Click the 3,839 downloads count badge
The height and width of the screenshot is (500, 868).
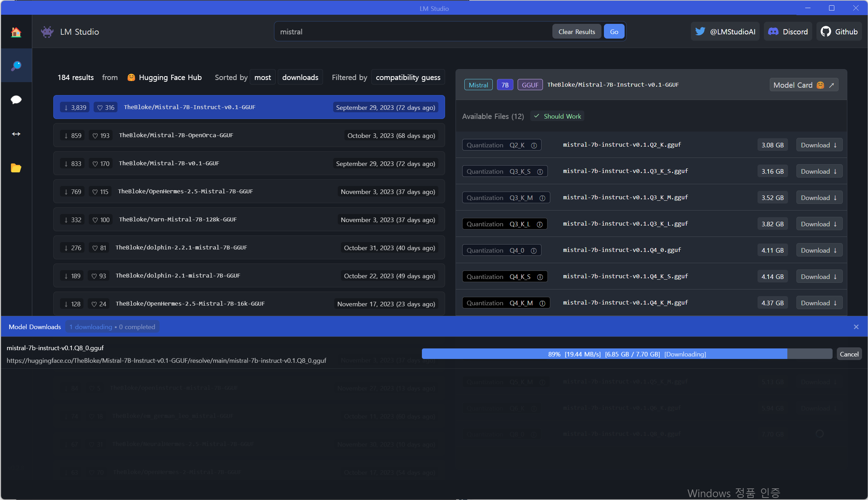pos(75,107)
